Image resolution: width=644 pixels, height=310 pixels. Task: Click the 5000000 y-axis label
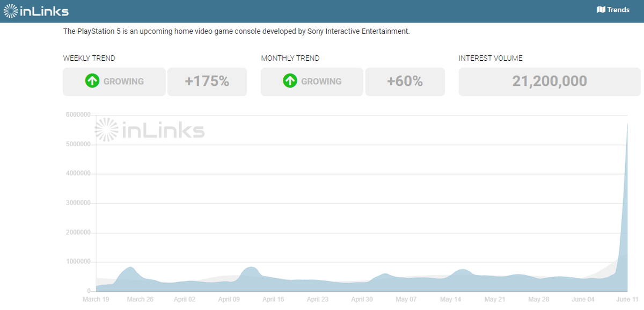[x=78, y=144]
